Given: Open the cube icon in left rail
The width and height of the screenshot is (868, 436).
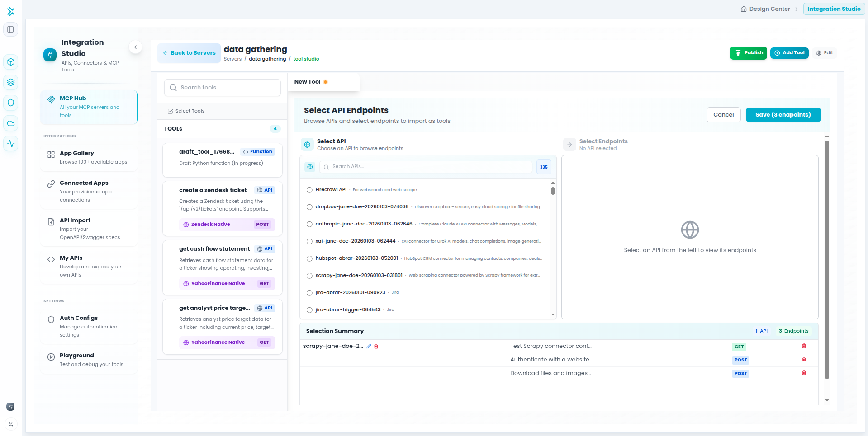Looking at the screenshot, I should (x=11, y=62).
